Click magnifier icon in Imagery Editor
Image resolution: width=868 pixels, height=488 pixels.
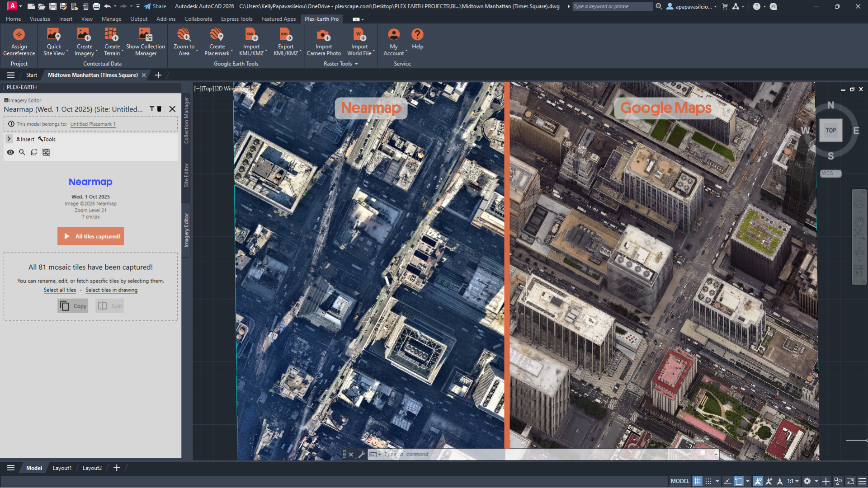[x=22, y=152]
